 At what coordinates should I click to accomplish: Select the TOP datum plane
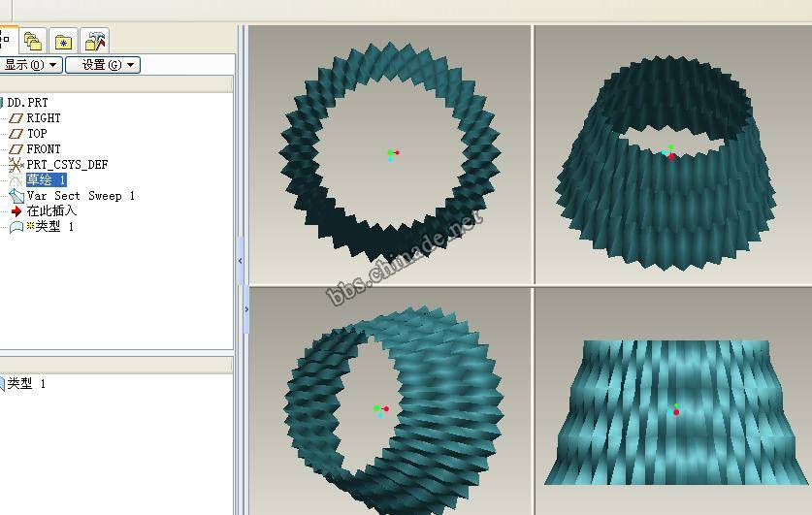coord(37,134)
